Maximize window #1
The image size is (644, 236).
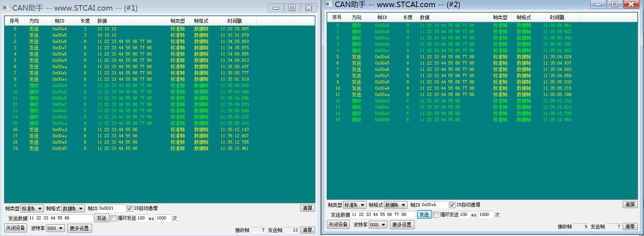point(292,7)
